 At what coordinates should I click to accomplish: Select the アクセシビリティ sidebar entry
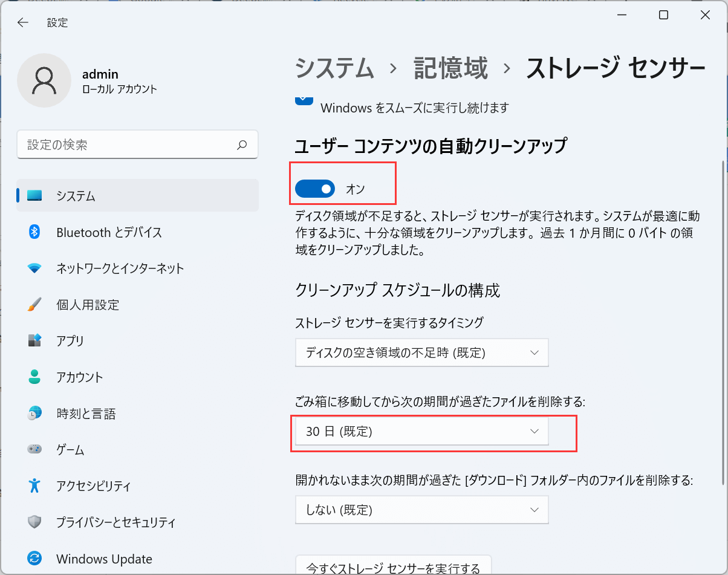(34, 486)
